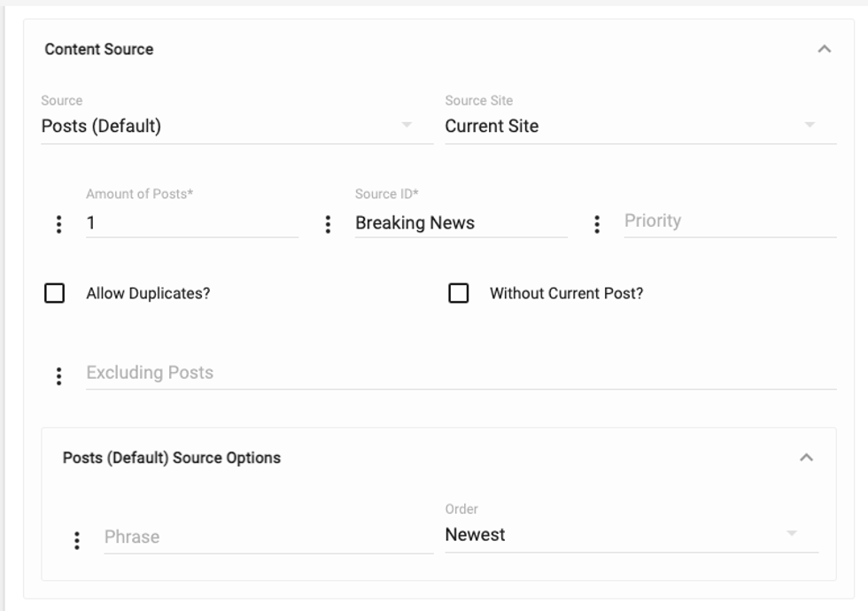This screenshot has width=868, height=611.
Task: Enable the Allow Duplicates checkbox
Action: (x=55, y=293)
